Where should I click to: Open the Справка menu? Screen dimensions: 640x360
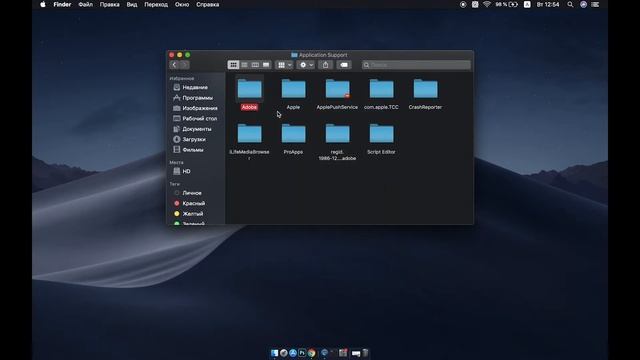pyautogui.click(x=208, y=4)
